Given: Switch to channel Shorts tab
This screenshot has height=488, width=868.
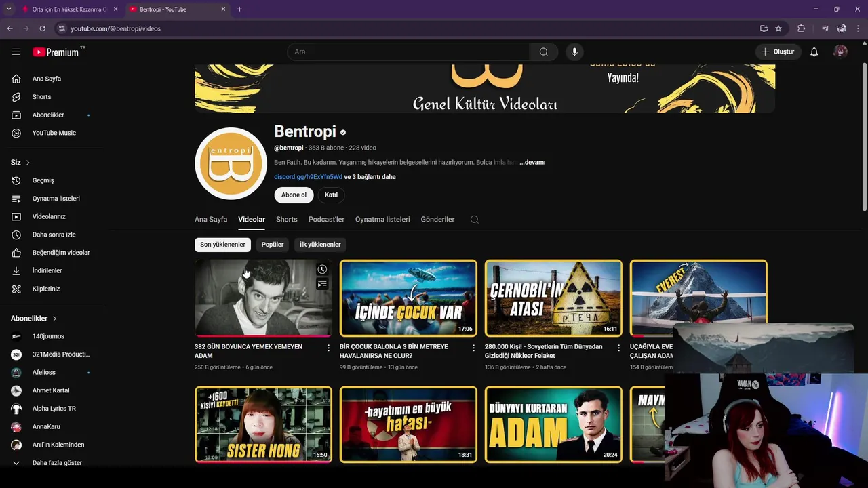Looking at the screenshot, I should coord(287,220).
